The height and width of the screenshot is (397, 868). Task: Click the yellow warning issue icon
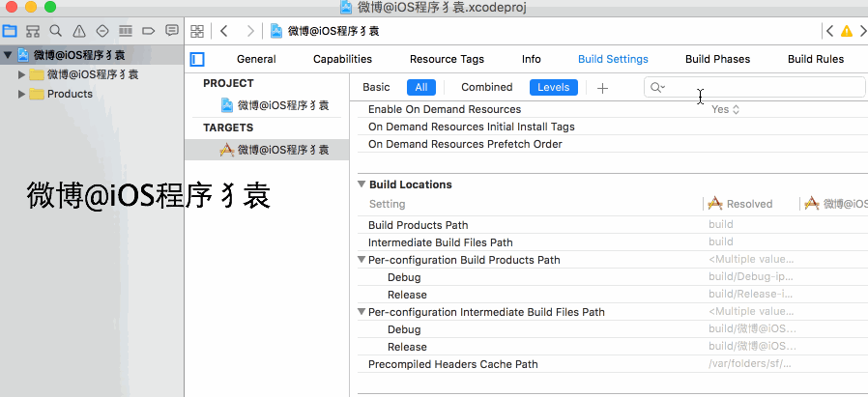pos(847,31)
